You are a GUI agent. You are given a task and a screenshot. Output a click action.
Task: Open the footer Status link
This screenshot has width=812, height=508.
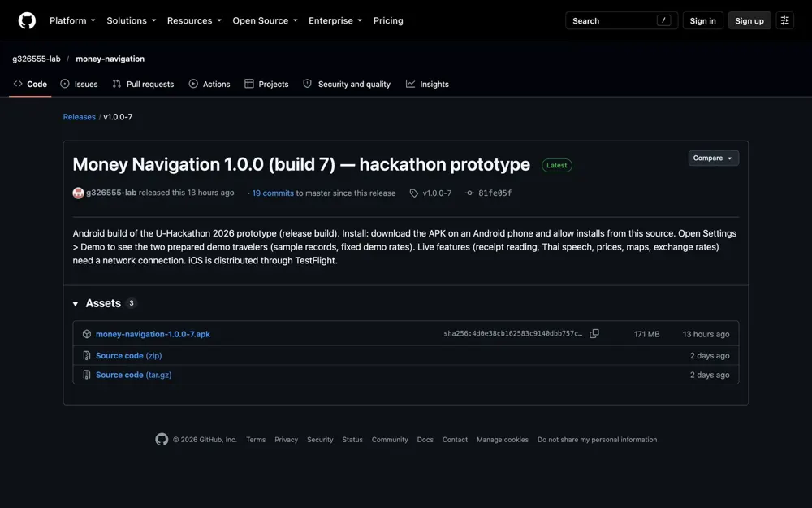352,440
